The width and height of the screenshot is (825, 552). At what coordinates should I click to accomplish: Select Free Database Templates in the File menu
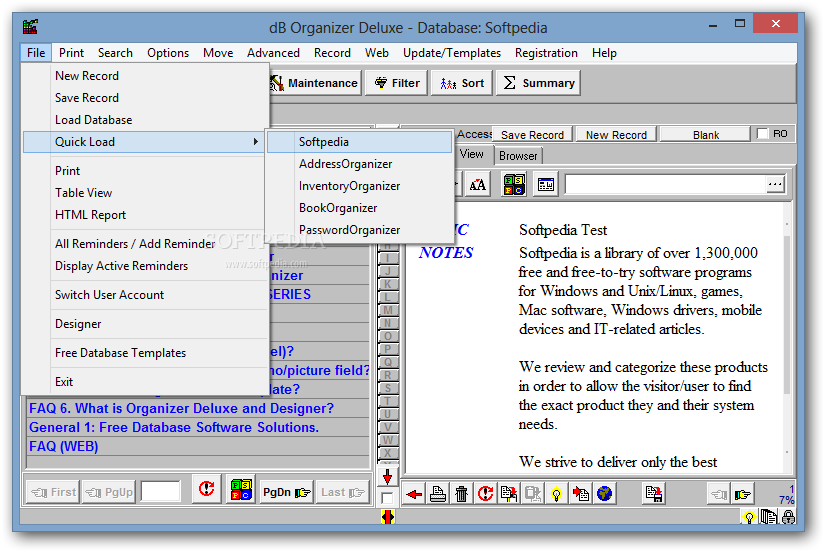[x=146, y=353]
